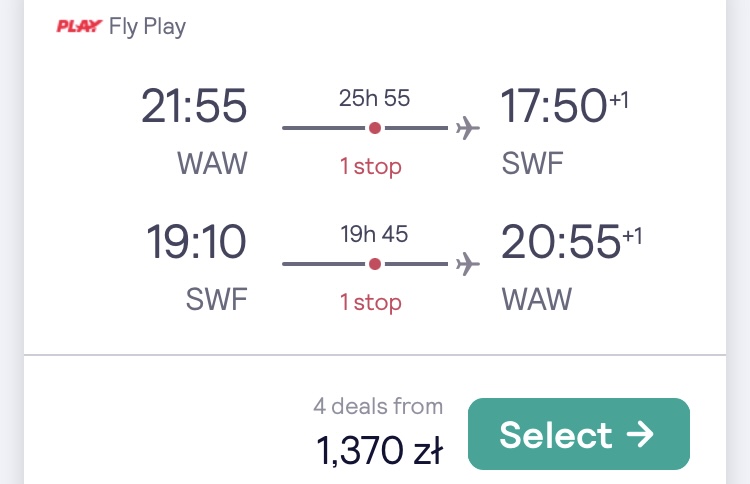Click the 20:55 return arrival time
Viewport: 750px width, 484px height.
click(561, 242)
